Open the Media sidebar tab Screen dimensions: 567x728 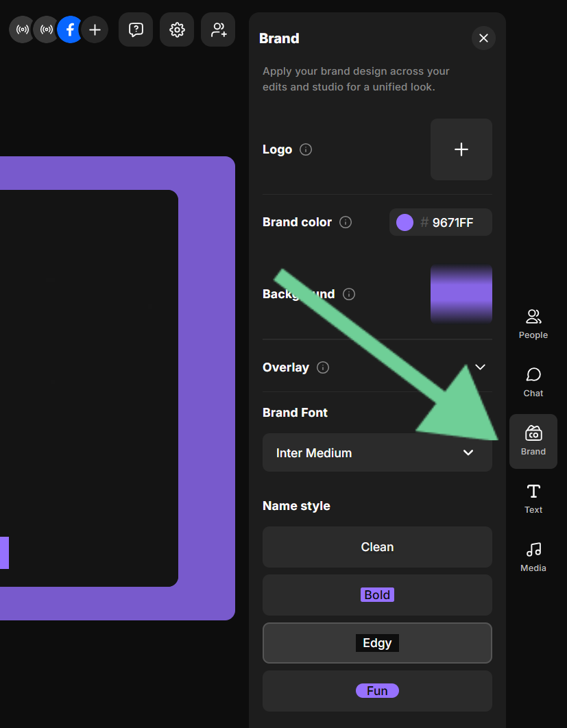click(x=533, y=557)
